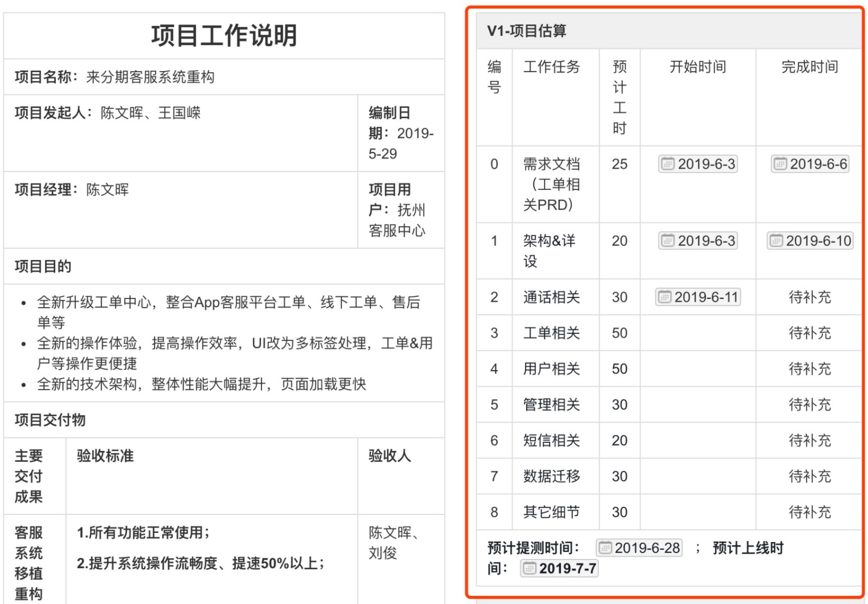Image resolution: width=868 pixels, height=604 pixels.
Task: Select the 待补充 cell in 短信相关 row
Action: 809,441
